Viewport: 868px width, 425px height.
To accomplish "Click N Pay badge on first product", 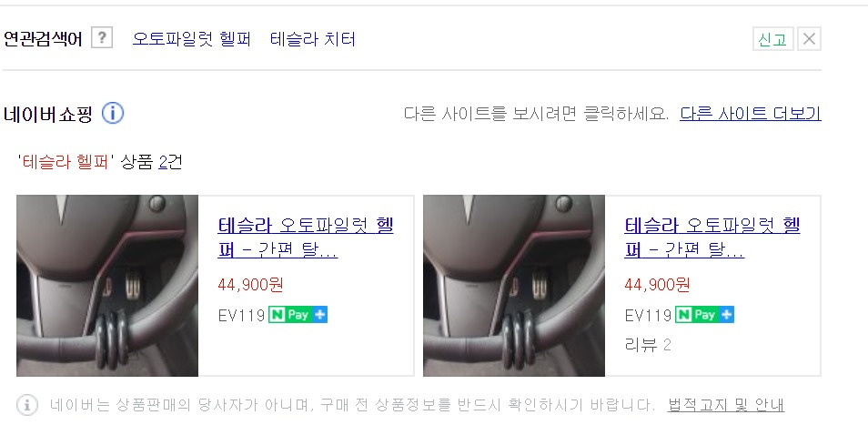I will [298, 315].
